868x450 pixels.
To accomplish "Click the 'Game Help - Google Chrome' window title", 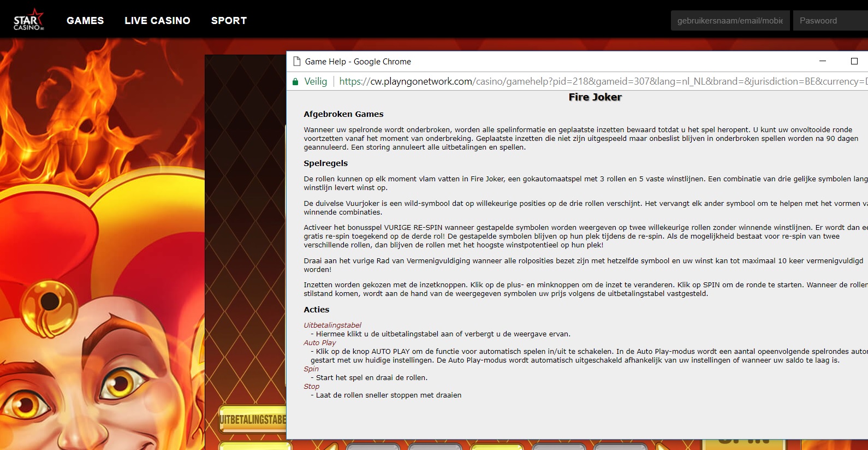I will 358,61.
